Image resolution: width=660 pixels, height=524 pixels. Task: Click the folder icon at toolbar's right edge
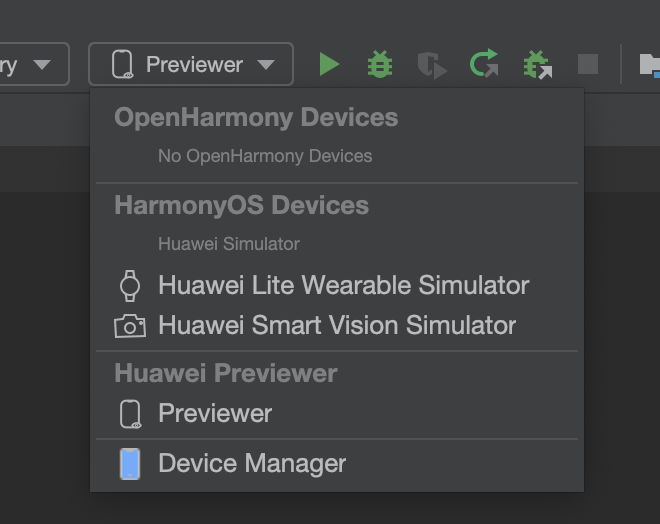[650, 65]
